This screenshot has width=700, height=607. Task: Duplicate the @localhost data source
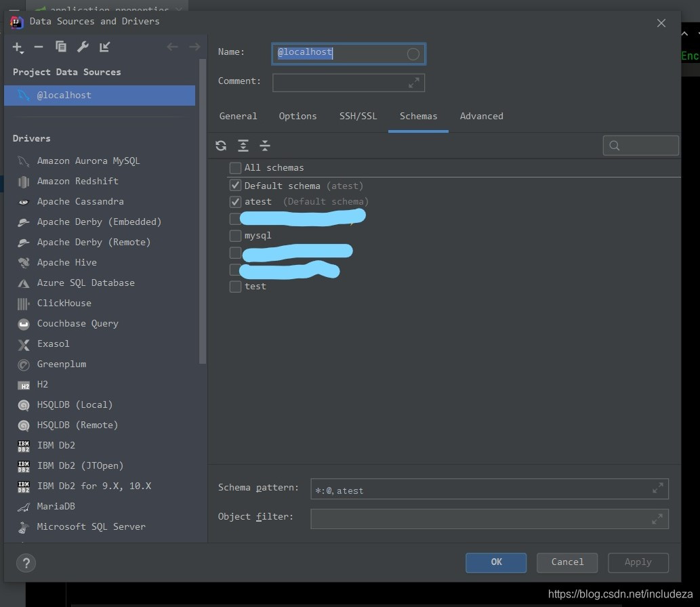coord(60,47)
